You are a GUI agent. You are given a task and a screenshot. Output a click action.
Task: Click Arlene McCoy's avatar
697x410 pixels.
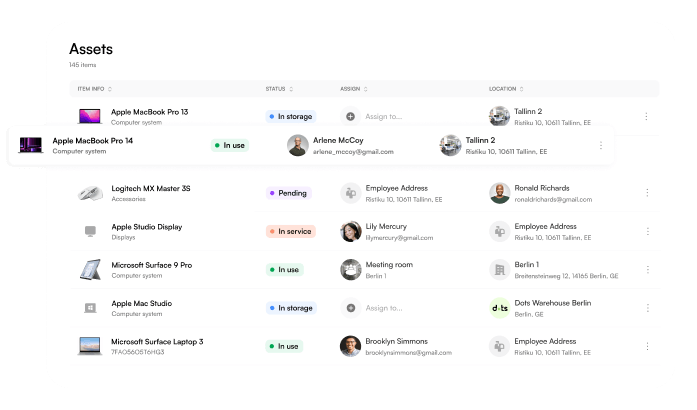298,145
